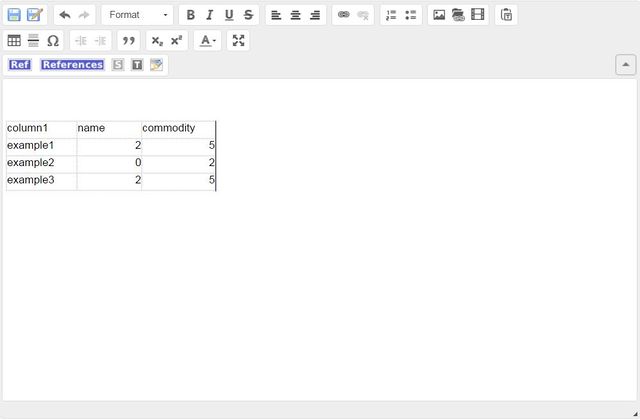Collapse the toolbar with arrow button

(625, 65)
